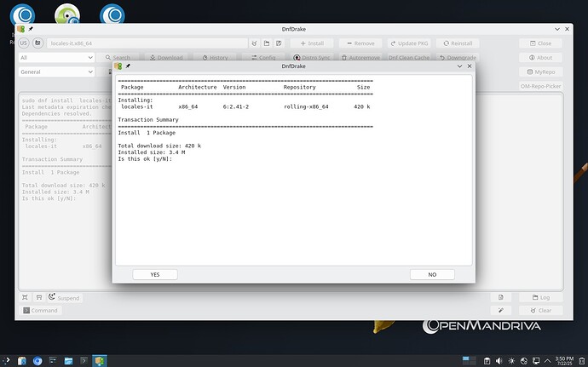Click the save icon left of Suspend
The image size is (588, 367).
click(39, 297)
